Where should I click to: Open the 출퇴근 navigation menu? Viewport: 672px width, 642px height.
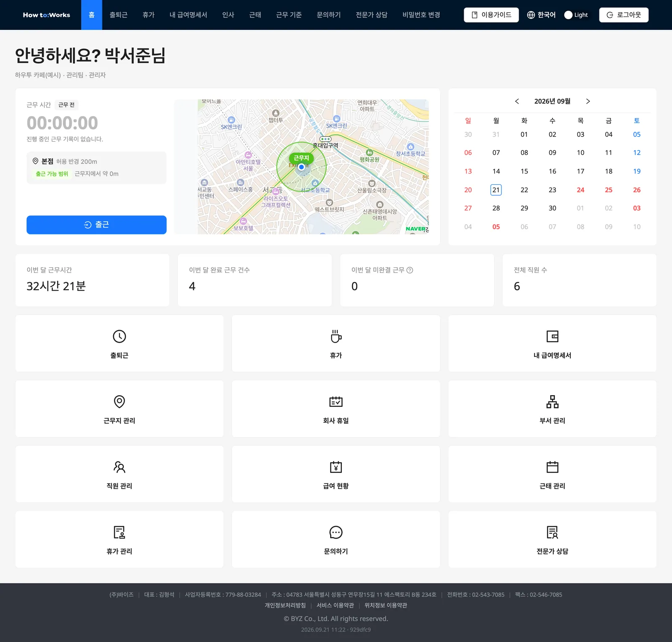tap(118, 15)
